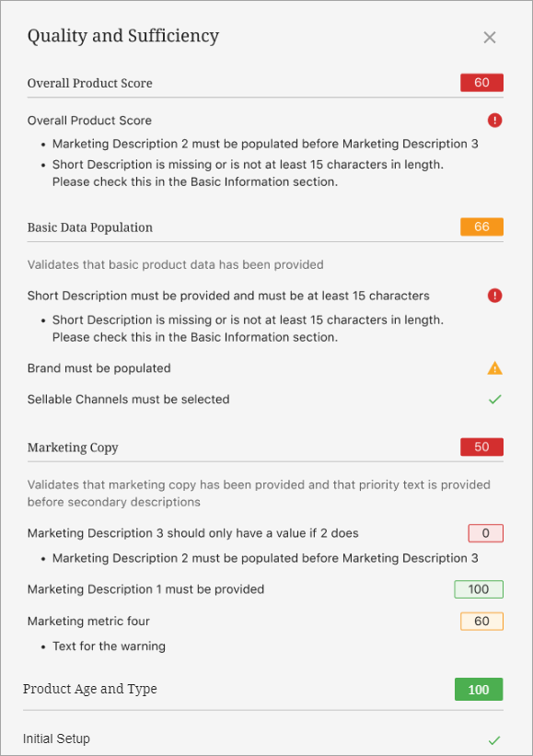The image size is (533, 756).
Task: Click the orange 66 Basic Data Population badge
Action: (482, 227)
